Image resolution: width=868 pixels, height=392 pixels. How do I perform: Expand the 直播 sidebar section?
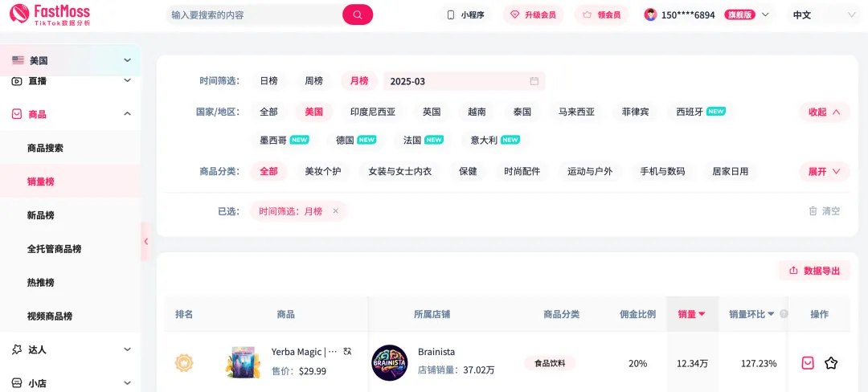click(127, 80)
